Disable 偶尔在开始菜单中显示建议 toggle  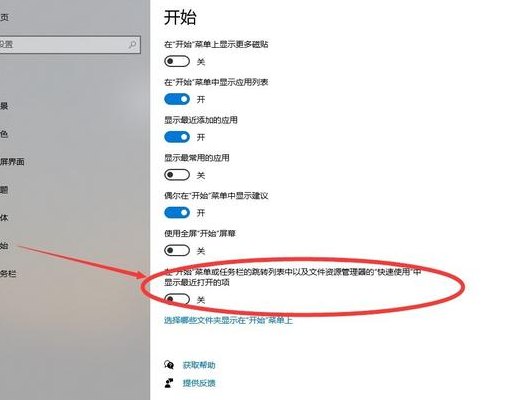(177, 212)
